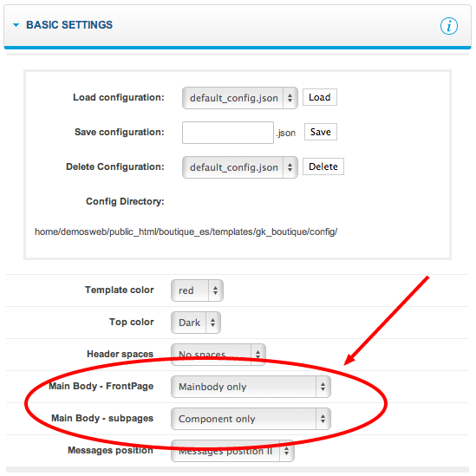Image resolution: width=476 pixels, height=476 pixels.
Task: Open the Top color Dark dropdown
Action: pos(196,323)
